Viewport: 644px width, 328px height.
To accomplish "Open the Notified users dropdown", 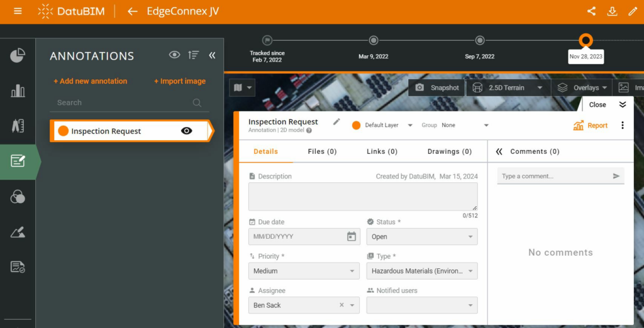I will click(422, 305).
